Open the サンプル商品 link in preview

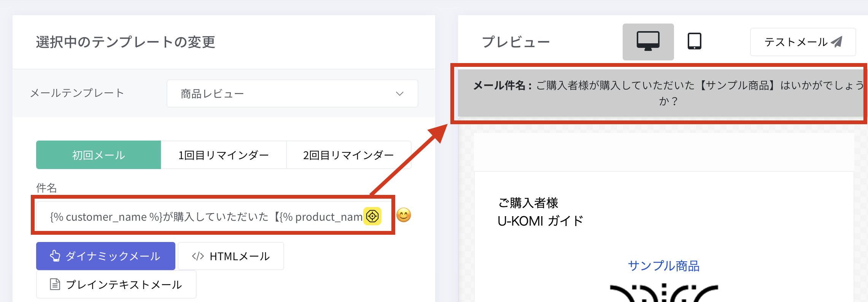(663, 266)
